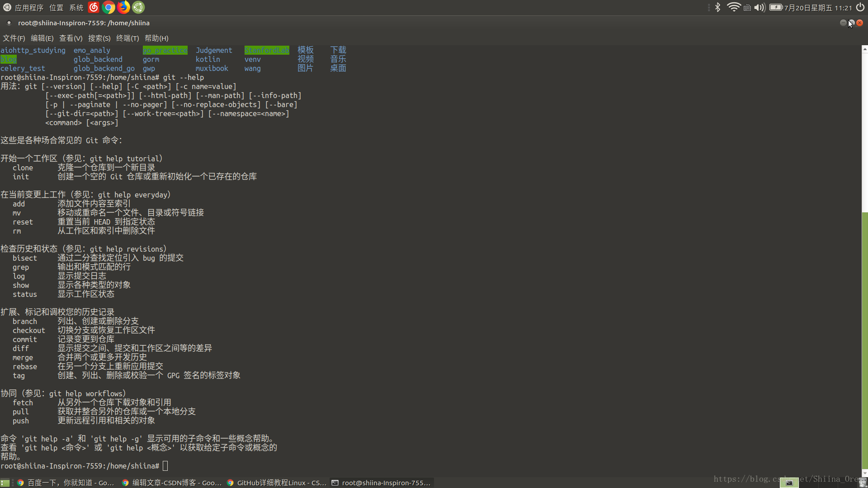The image size is (868, 488).
Task: Click the Judgement directory name
Action: 214,50
